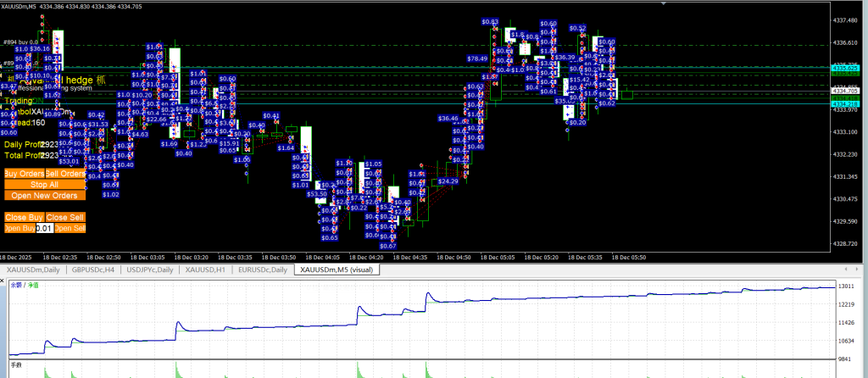The height and width of the screenshot is (378, 868).
Task: Click the 0.01 lot size field
Action: [46, 228]
